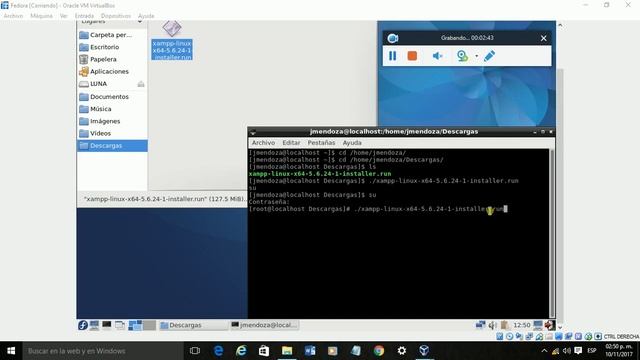Click 12:50 clock in Fedora panel

coord(522,325)
